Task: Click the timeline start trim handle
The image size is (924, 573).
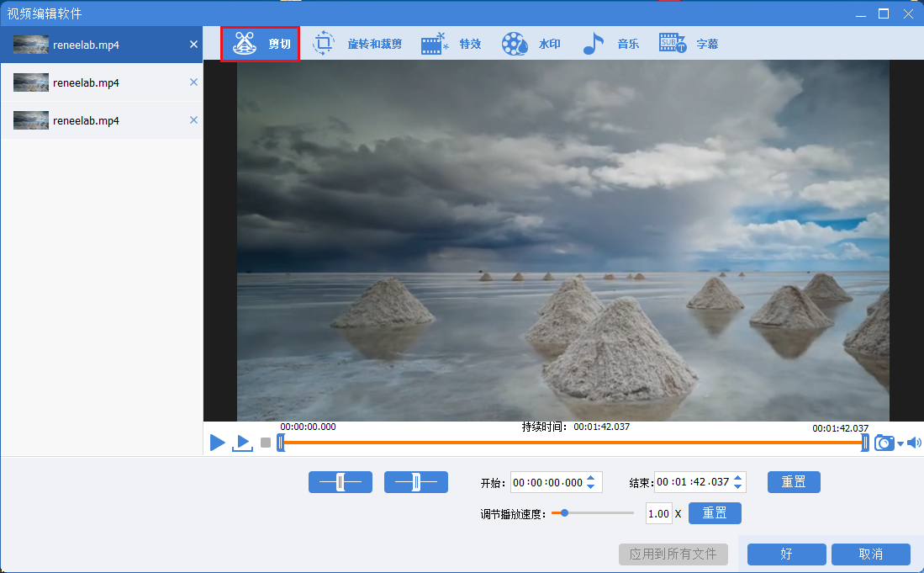Action: point(281,443)
